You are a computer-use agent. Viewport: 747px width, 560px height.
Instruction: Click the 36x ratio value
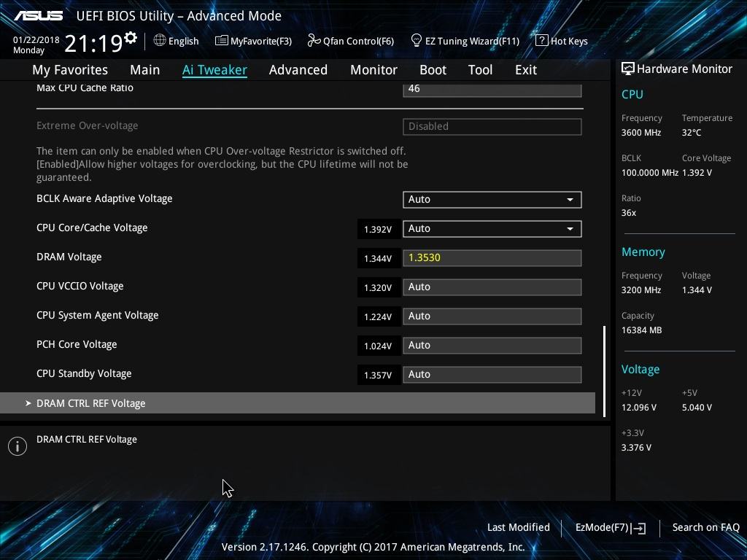tap(628, 213)
